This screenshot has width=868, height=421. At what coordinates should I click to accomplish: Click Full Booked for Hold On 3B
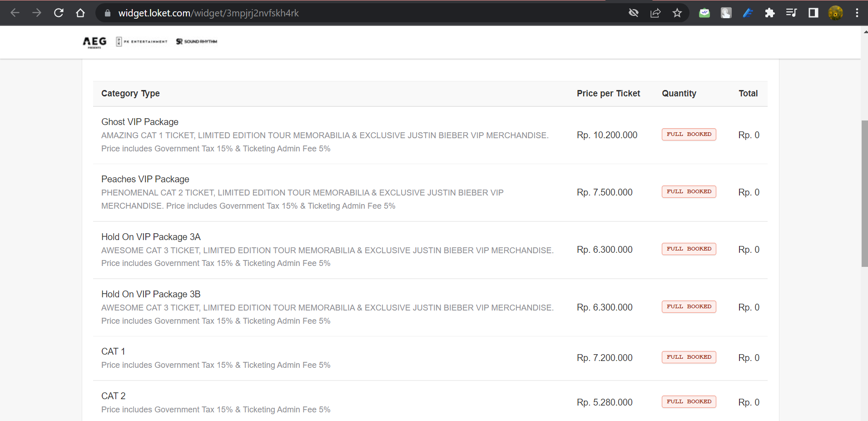(x=689, y=306)
